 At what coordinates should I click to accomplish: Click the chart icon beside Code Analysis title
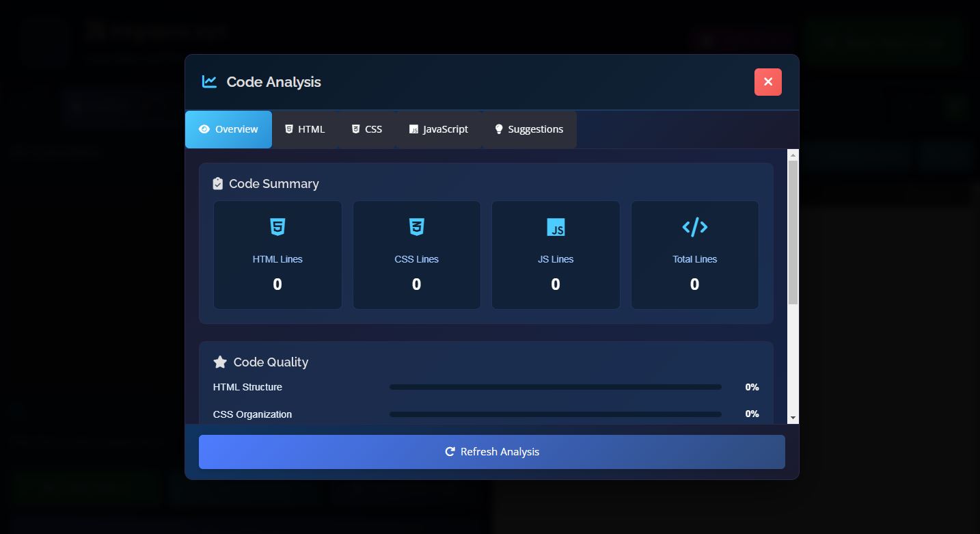click(208, 81)
